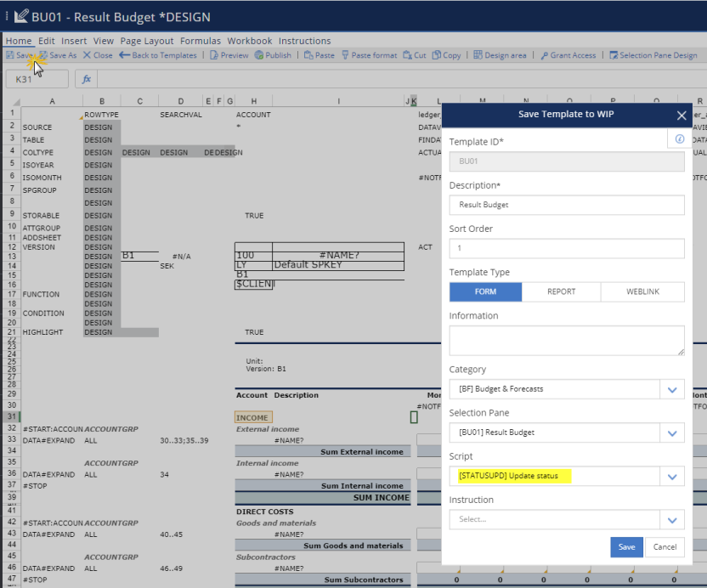
Task: Select the WEBLINK template type
Action: pos(642,291)
